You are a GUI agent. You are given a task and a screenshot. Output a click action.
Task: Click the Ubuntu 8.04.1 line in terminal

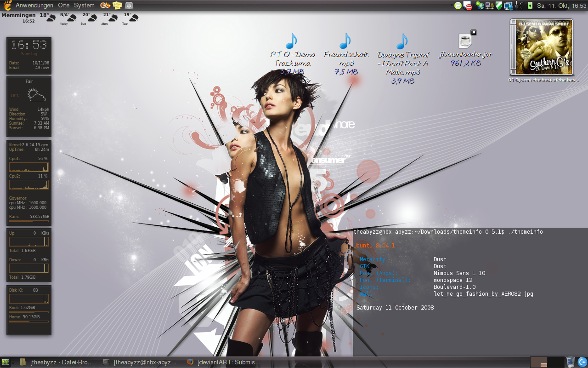tap(374, 246)
